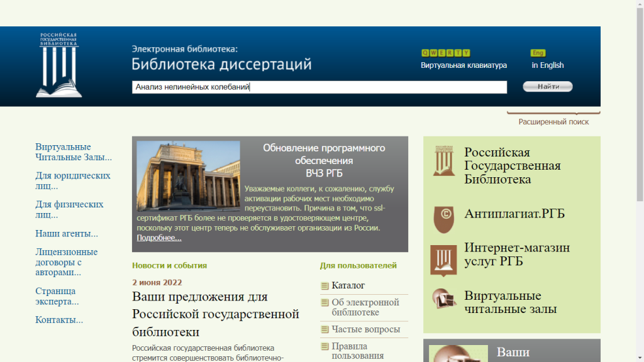Open Для юридических лиц... menu item
The height and width of the screenshot is (362, 644).
[73, 180]
